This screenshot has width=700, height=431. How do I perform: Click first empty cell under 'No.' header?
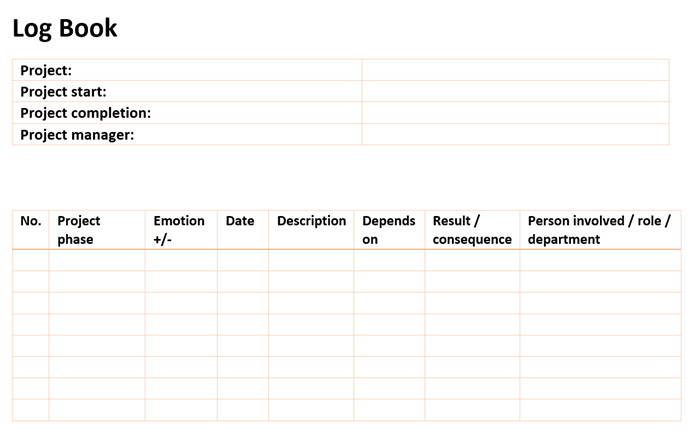click(x=31, y=260)
